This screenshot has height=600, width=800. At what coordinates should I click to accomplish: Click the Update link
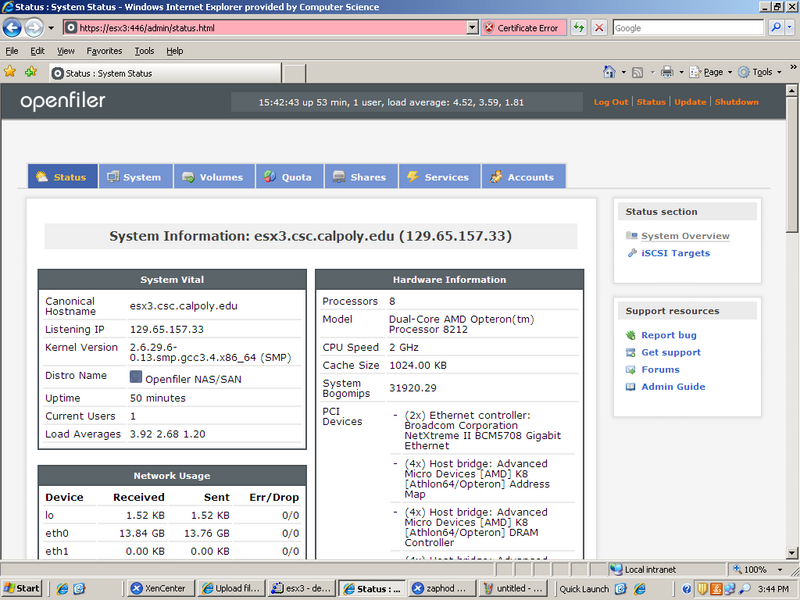pos(690,102)
